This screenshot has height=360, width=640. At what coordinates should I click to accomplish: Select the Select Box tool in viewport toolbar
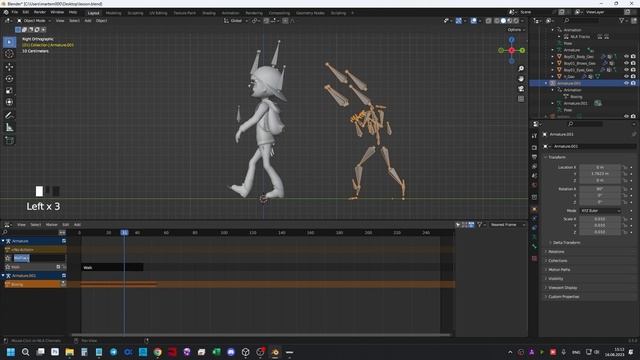pyautogui.click(x=9, y=42)
